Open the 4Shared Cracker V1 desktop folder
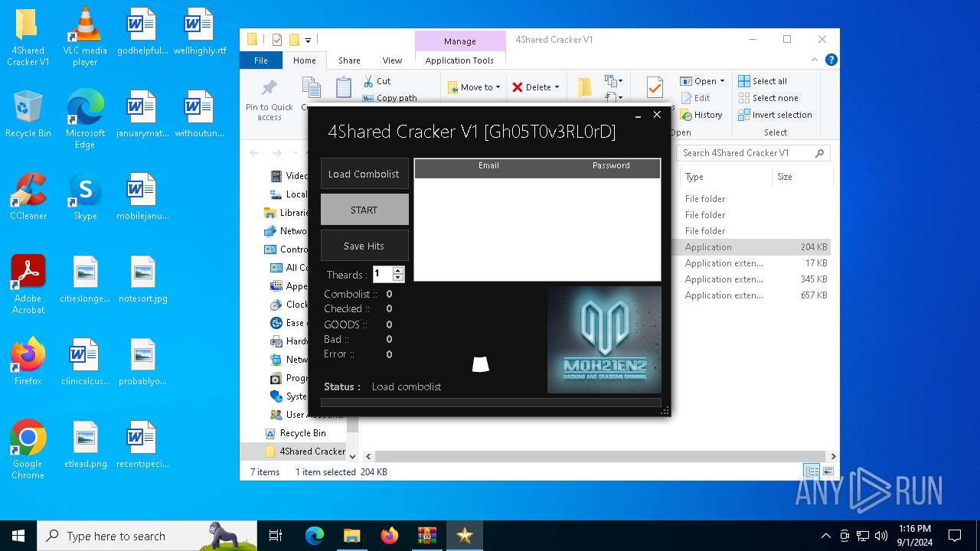This screenshot has height=551, width=980. [x=28, y=37]
